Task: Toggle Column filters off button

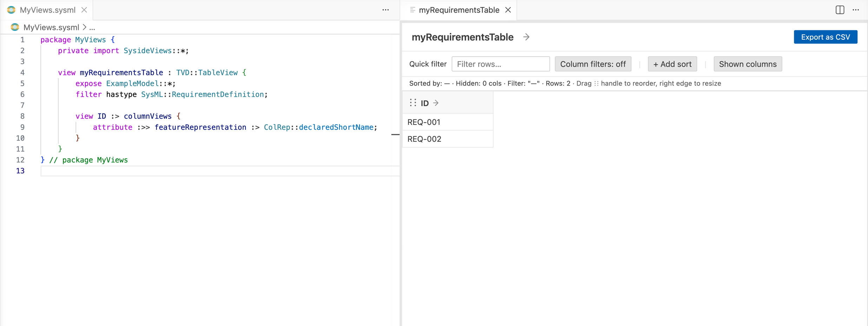Action: (593, 64)
